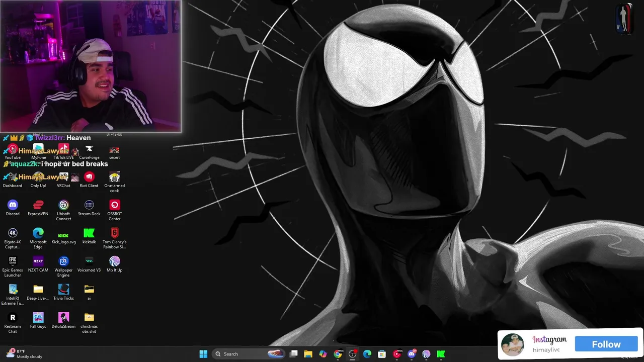This screenshot has height=362, width=644.
Task: Launch Copilot from the taskbar
Action: (323, 354)
